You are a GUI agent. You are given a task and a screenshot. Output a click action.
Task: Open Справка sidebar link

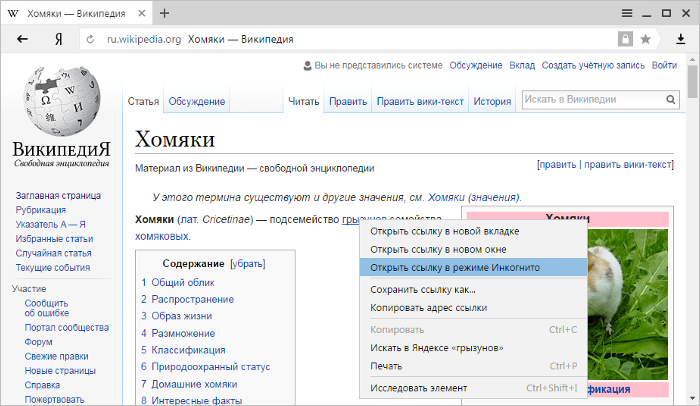pos(42,385)
